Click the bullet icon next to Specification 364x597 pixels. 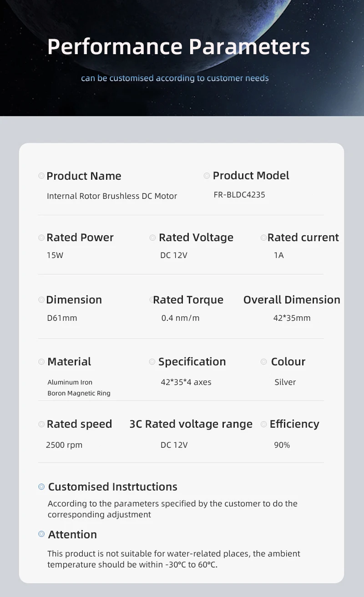coord(152,362)
